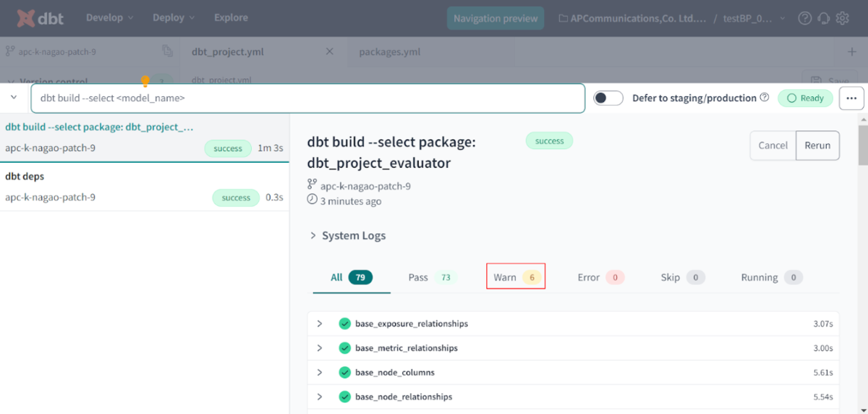Viewport: 868px width, 414px height.
Task: Open the three-dot more options menu
Action: [851, 98]
